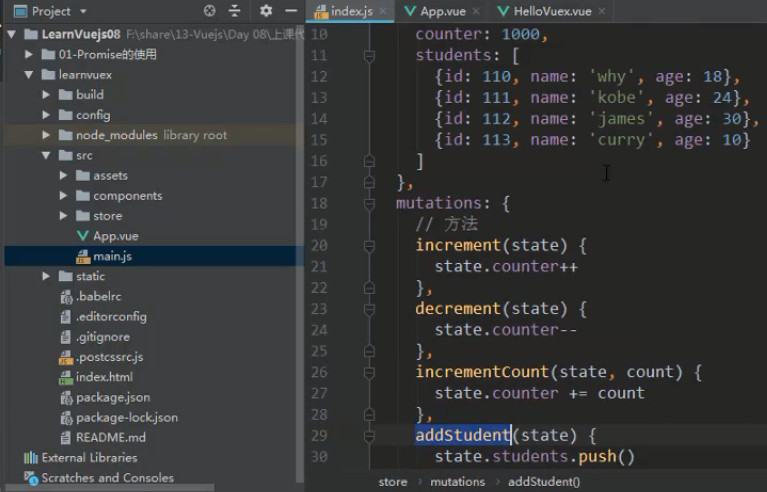The width and height of the screenshot is (767, 492).
Task: Fold the increment method at line 20
Action: point(369,245)
